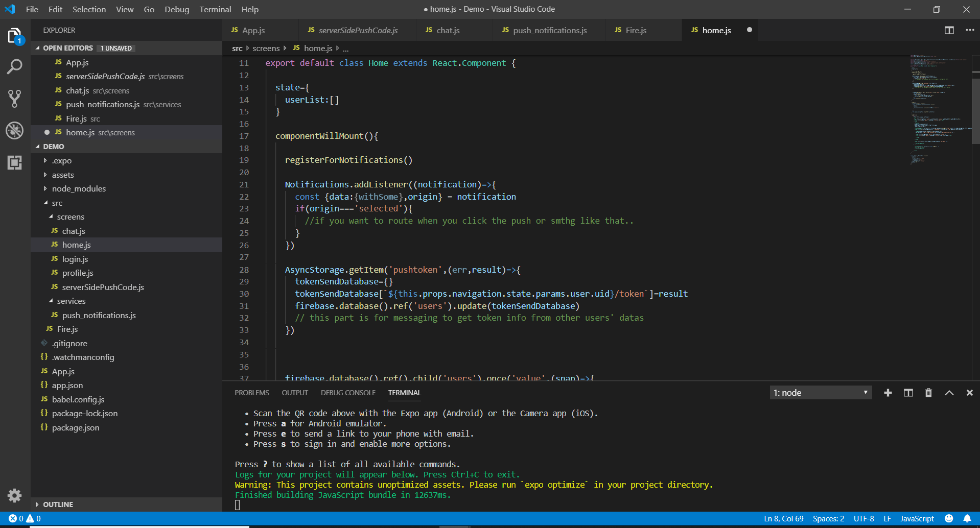Click Spaces: 2 to change indentation
This screenshot has width=980, height=528.
click(828, 518)
